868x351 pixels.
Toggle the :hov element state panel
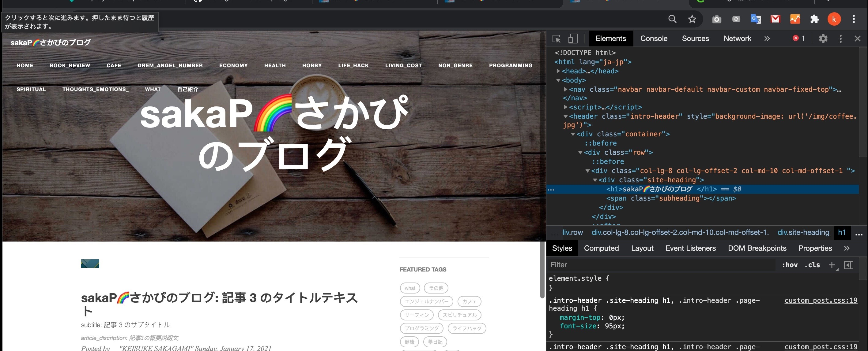790,265
